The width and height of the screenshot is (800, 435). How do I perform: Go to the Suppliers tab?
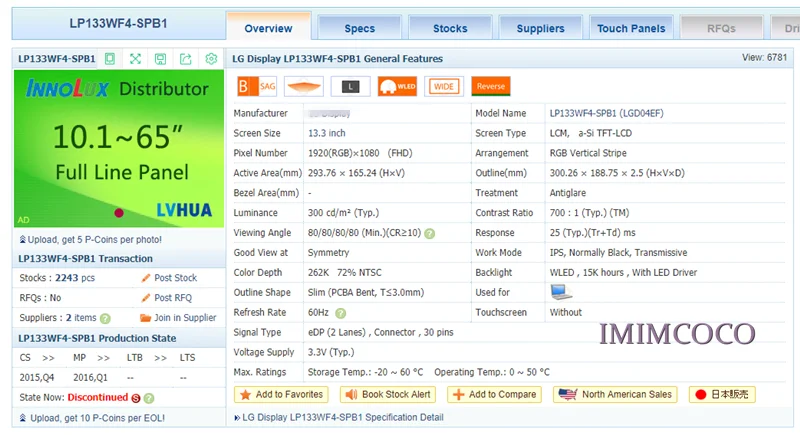(540, 28)
